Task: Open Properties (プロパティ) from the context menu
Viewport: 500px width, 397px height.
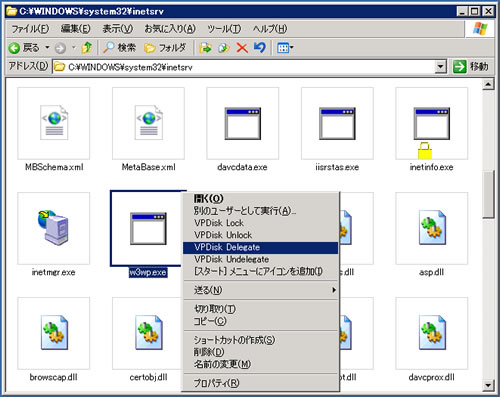Action: click(260, 383)
